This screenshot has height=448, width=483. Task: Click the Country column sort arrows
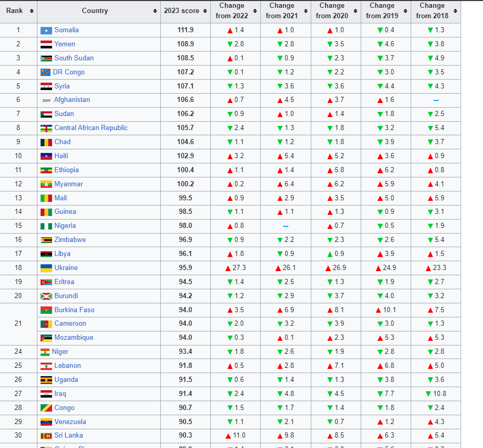155,11
